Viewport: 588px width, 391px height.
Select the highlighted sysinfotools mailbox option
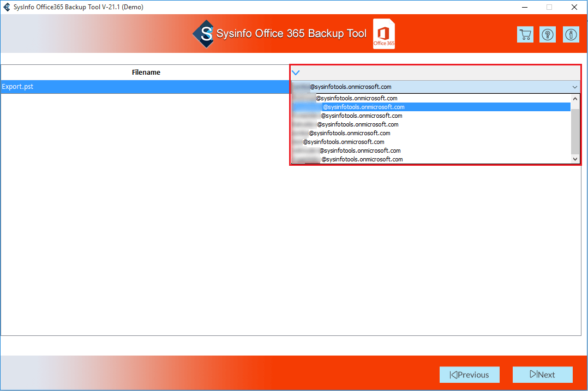click(431, 107)
